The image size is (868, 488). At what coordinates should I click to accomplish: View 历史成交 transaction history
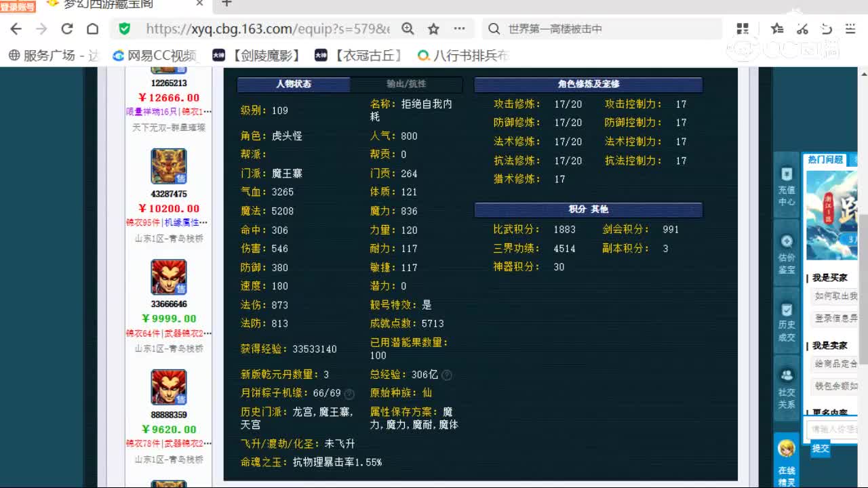[786, 327]
